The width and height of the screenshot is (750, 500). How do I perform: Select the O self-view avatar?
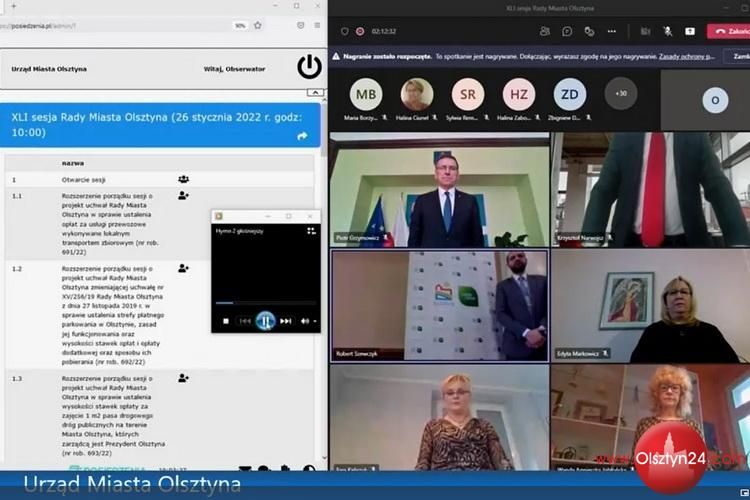point(715,100)
